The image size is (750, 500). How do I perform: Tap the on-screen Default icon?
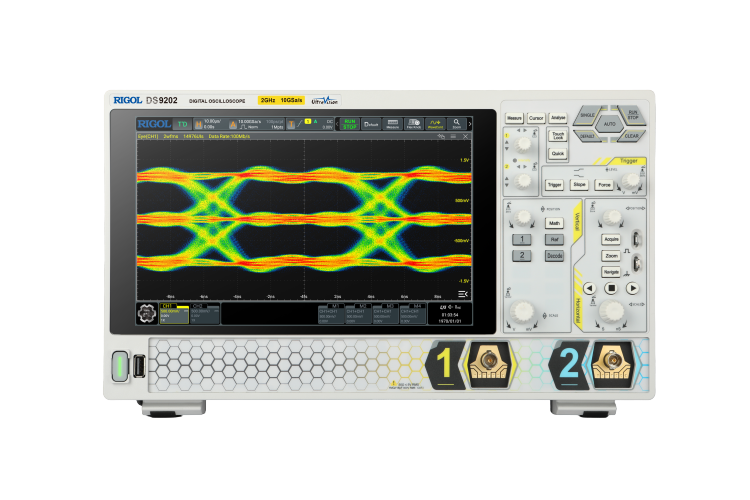(371, 124)
